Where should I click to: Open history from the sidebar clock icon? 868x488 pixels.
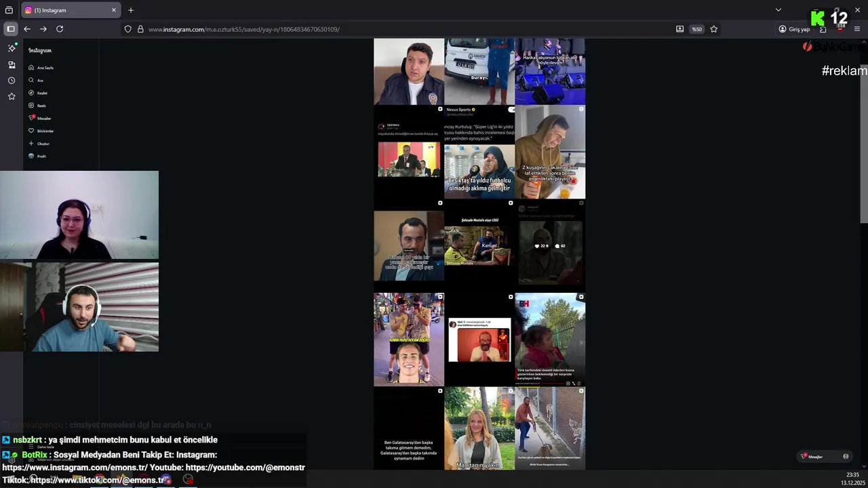(12, 81)
